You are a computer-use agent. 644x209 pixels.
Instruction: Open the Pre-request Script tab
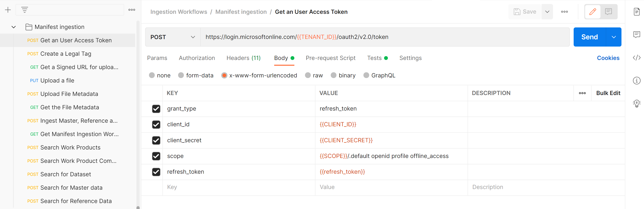(330, 58)
